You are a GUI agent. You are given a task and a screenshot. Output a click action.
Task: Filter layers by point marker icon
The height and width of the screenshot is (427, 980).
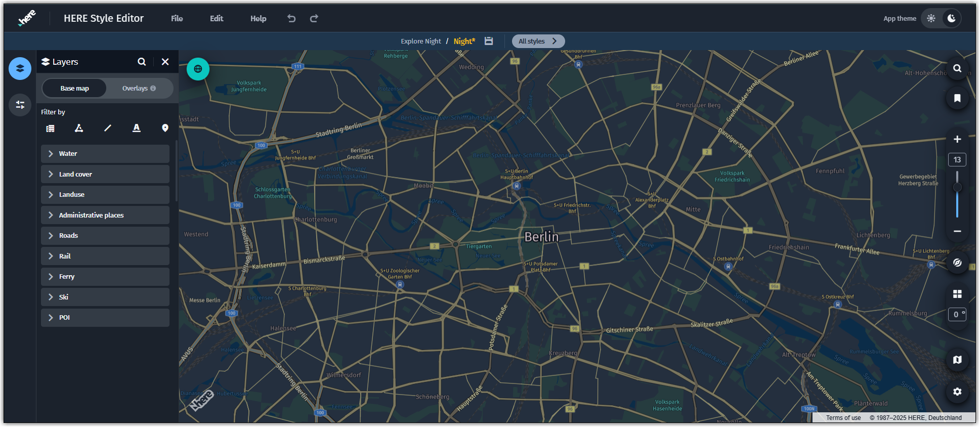coord(165,129)
